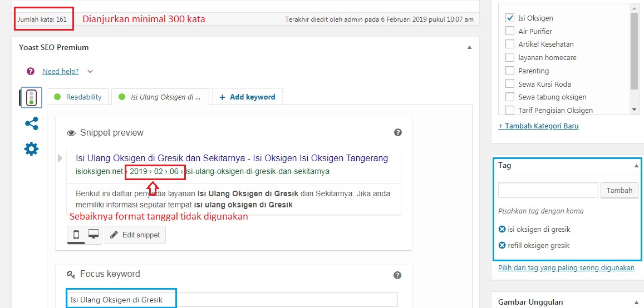The image size is (644, 308).
Task: Check the Sewa tabung oksigen category
Action: [x=510, y=97]
